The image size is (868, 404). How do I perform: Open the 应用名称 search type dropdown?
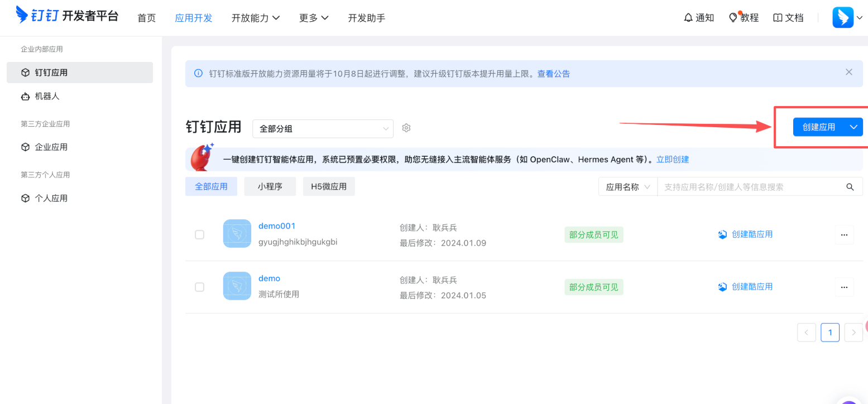point(628,187)
